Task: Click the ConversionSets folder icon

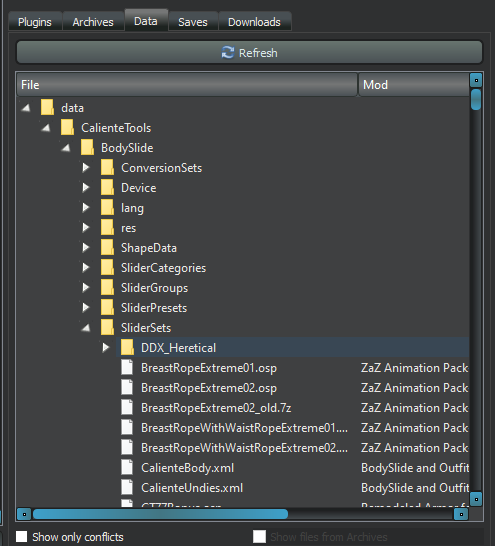Action: point(108,167)
